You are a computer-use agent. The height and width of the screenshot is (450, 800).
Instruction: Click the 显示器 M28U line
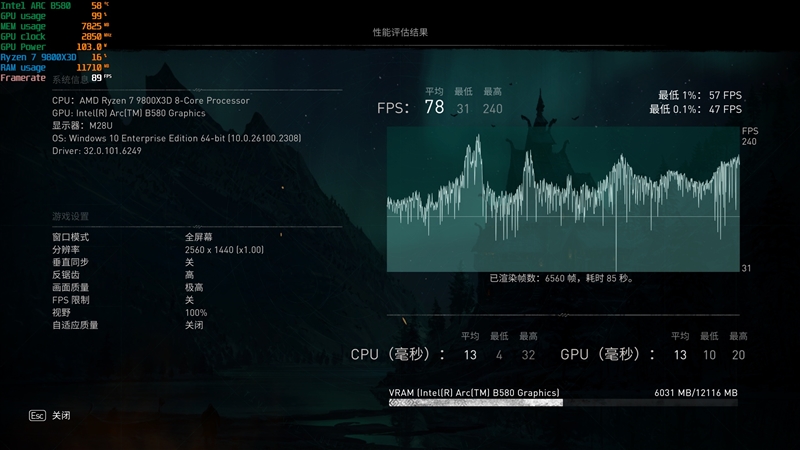click(82, 126)
